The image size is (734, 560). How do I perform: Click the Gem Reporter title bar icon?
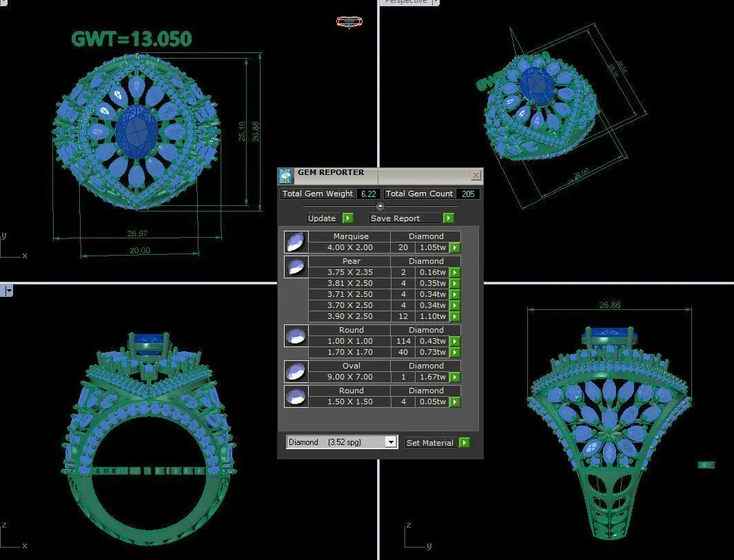click(285, 176)
